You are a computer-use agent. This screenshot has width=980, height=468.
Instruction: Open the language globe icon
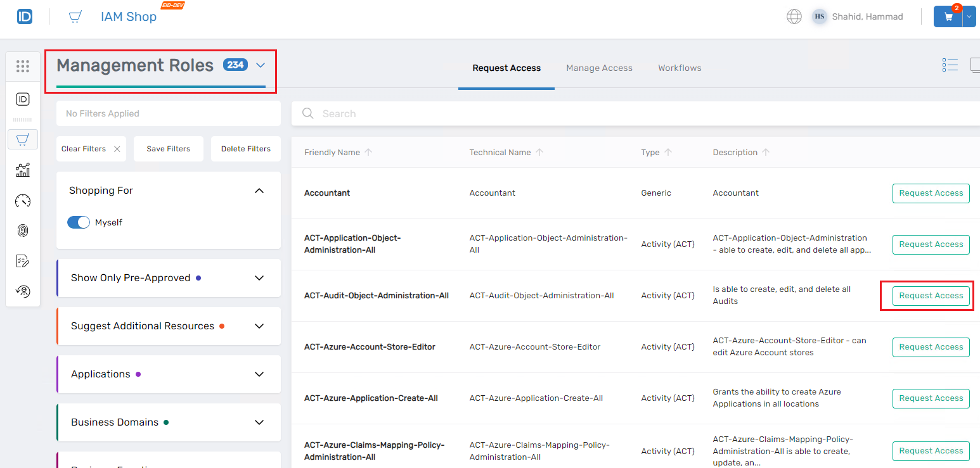[794, 16]
